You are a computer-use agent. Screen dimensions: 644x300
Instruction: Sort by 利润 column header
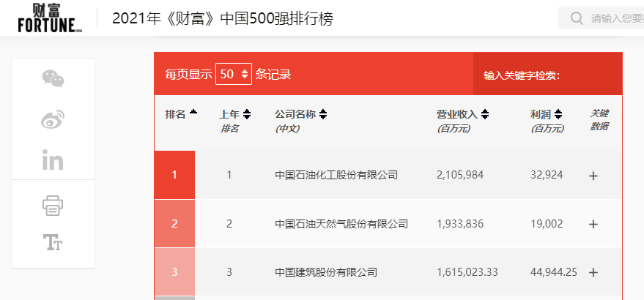pyautogui.click(x=546, y=114)
